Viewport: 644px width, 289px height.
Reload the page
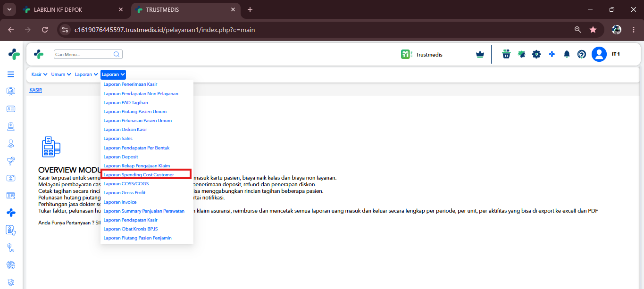45,29
